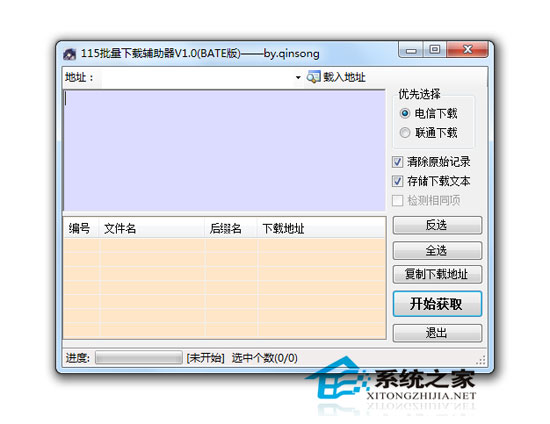The width and height of the screenshot is (550, 424).
Task: Minimize the window
Action: [411, 50]
